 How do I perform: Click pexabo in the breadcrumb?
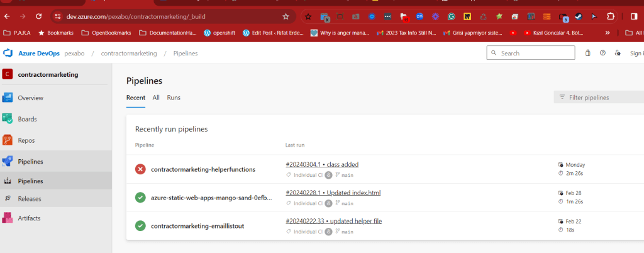pos(74,53)
